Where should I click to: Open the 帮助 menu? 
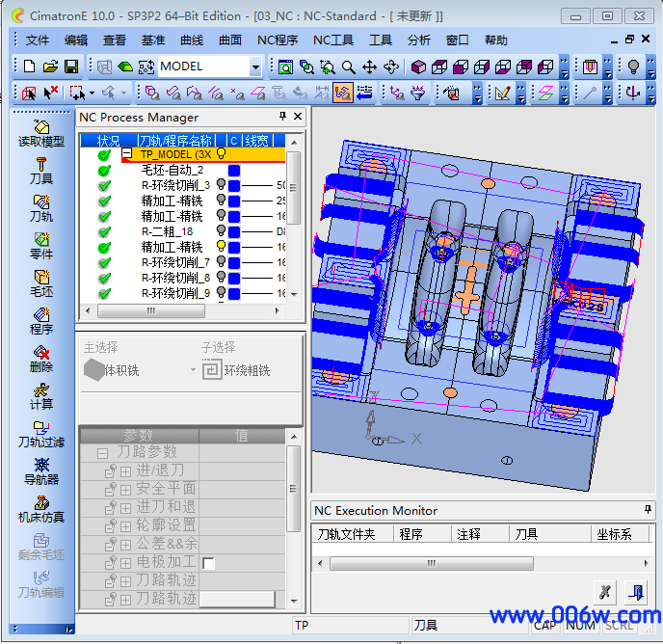pyautogui.click(x=496, y=40)
